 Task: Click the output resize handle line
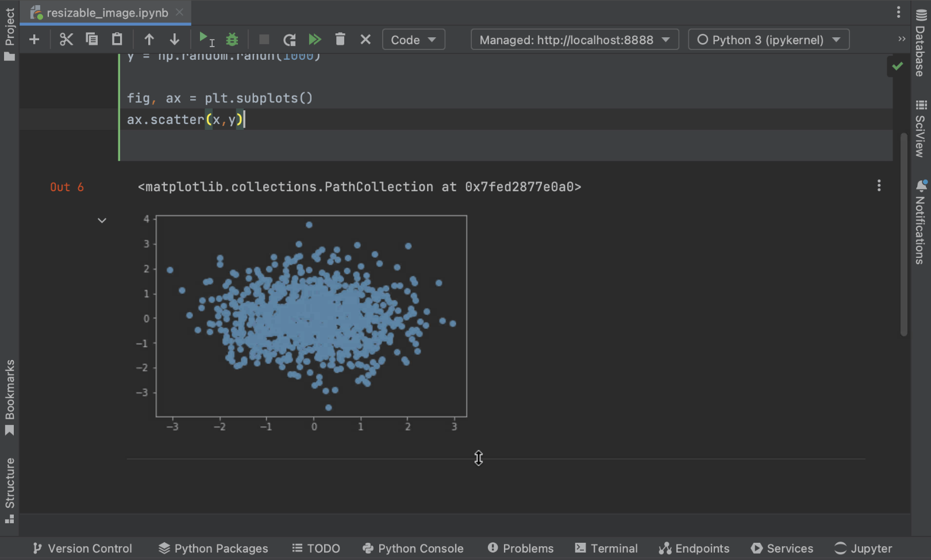(478, 459)
